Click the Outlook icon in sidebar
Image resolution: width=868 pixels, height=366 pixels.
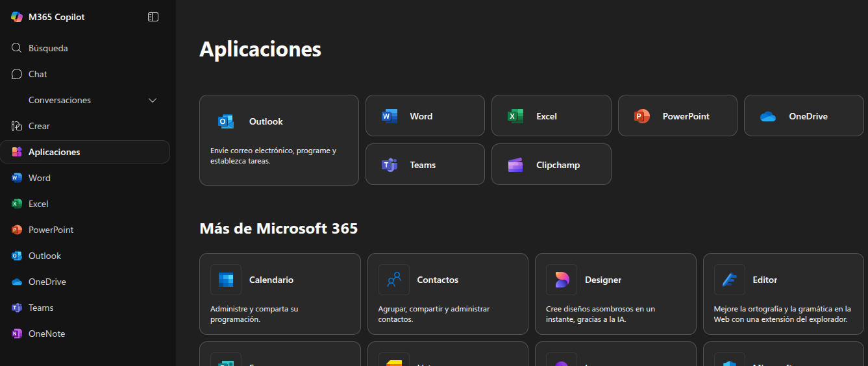point(17,256)
